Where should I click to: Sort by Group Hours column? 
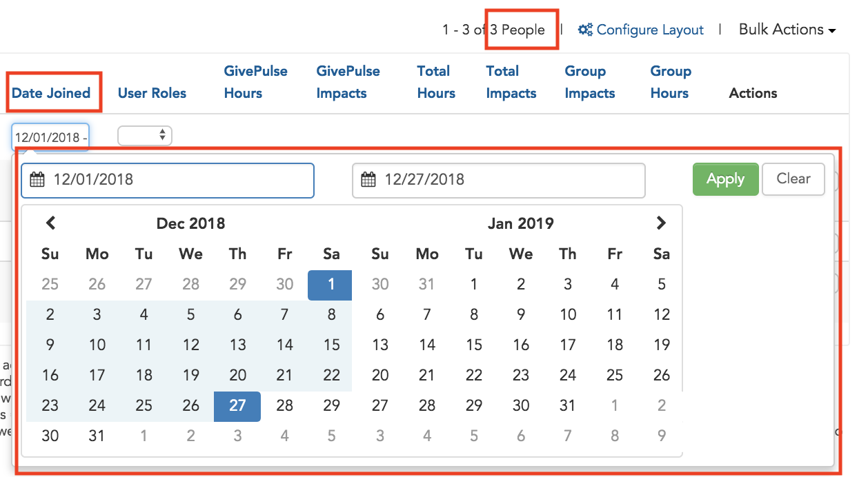click(671, 82)
